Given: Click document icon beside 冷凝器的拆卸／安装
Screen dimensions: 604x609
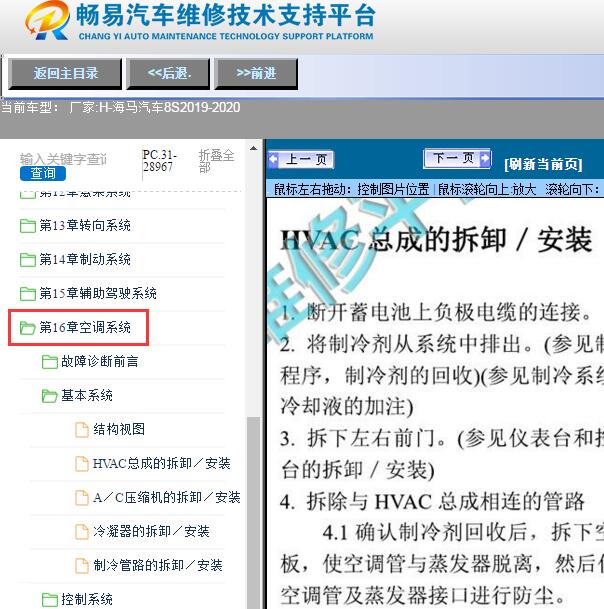Looking at the screenshot, I should tap(82, 532).
